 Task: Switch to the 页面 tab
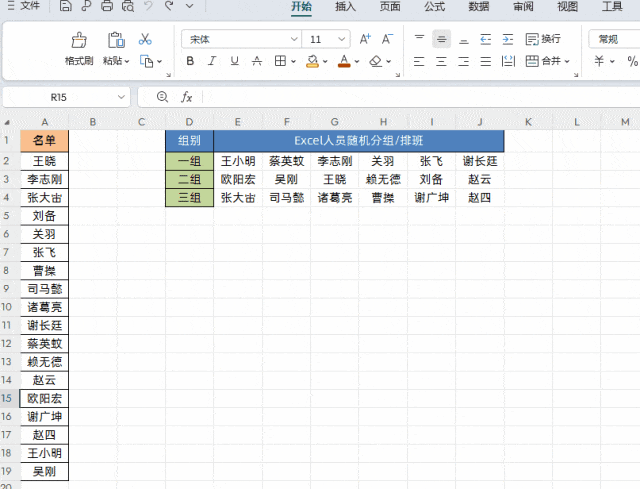click(390, 6)
